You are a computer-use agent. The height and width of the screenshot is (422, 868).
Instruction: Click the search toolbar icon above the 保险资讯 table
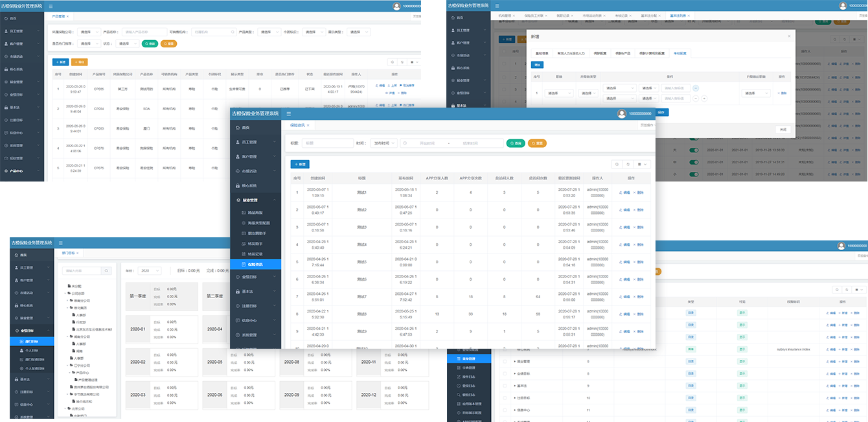pos(617,164)
